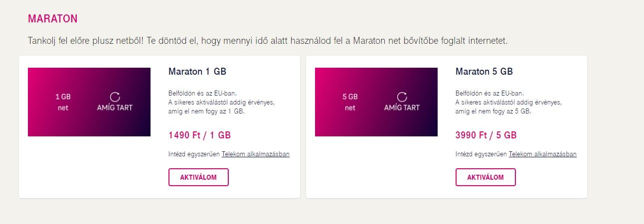644x224 pixels.
Task: Click the 'Tankolj fel előre' intro paragraph
Action: tap(268, 41)
